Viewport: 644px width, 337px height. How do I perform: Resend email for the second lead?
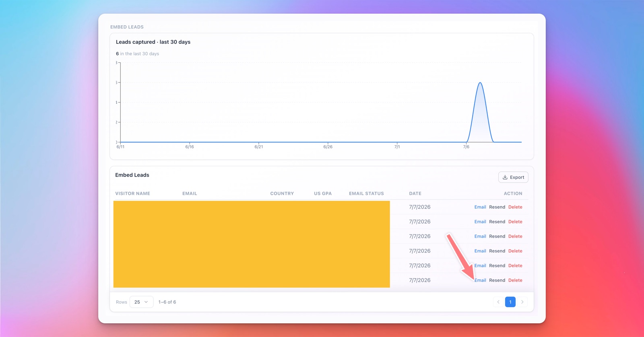(x=497, y=222)
